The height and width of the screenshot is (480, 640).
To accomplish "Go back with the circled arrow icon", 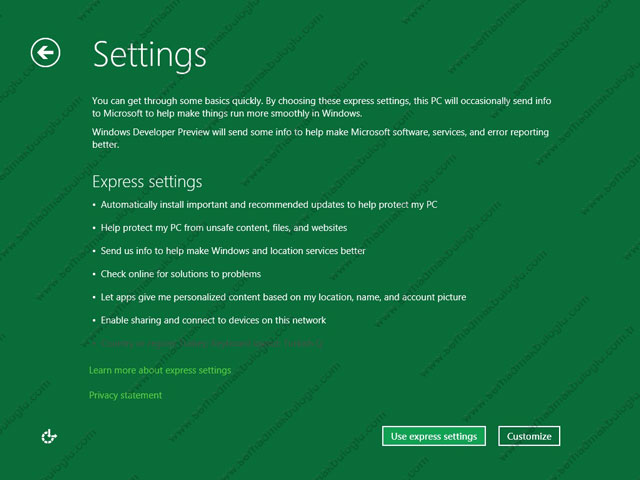I will [x=45, y=53].
